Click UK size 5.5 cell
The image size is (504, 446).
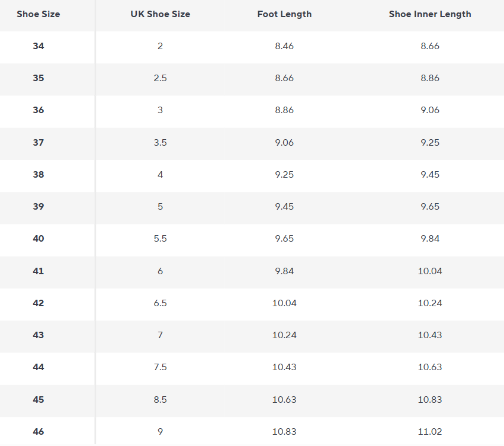coord(160,239)
